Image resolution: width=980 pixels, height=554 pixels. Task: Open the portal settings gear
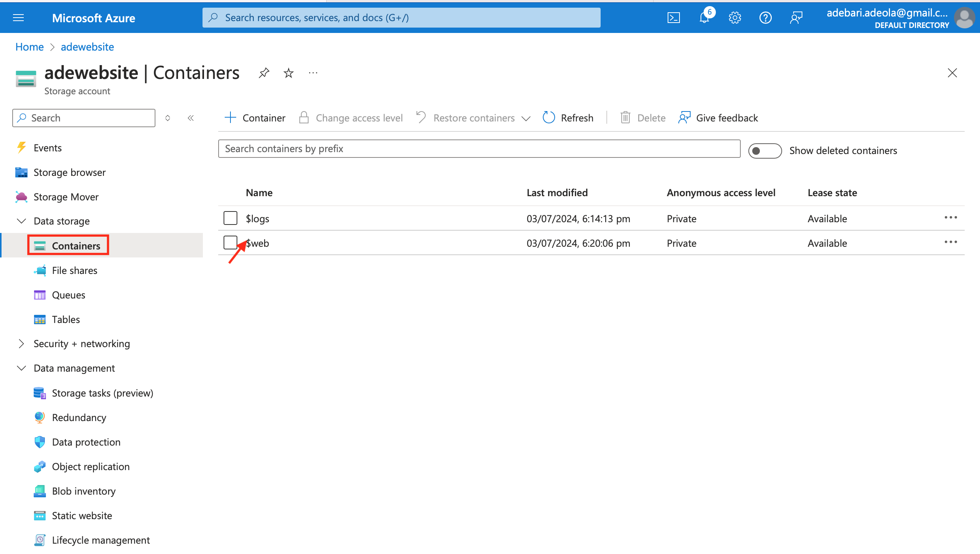click(735, 18)
